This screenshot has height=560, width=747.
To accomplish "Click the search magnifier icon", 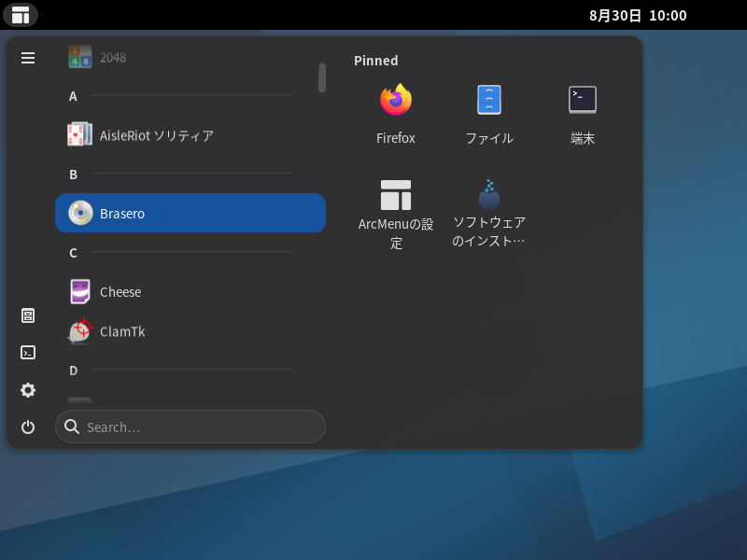I will pyautogui.click(x=72, y=427).
